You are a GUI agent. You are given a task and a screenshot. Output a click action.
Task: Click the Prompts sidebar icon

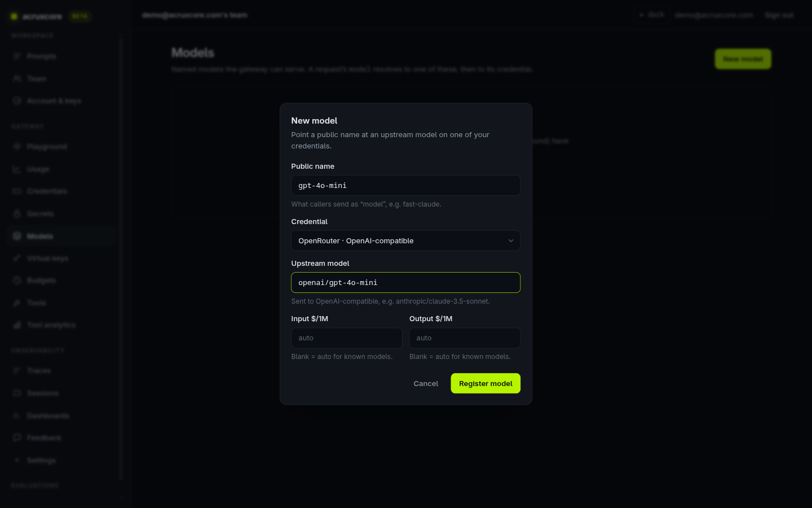click(x=17, y=56)
